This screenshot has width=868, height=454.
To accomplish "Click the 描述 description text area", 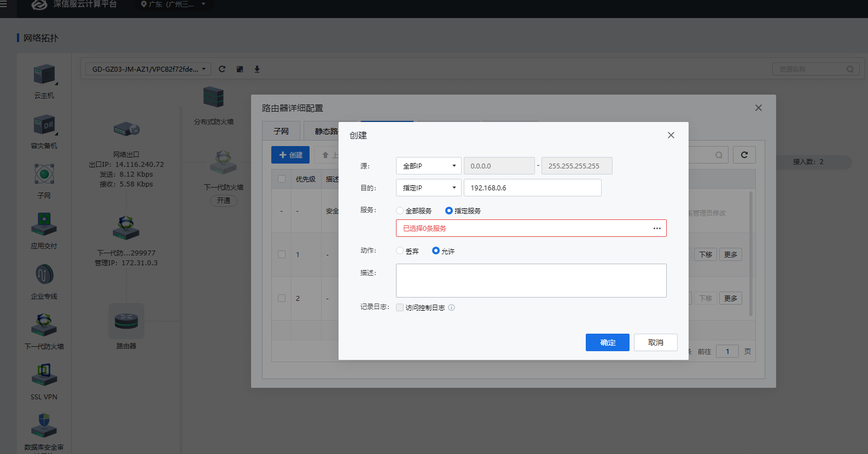I will 531,281.
